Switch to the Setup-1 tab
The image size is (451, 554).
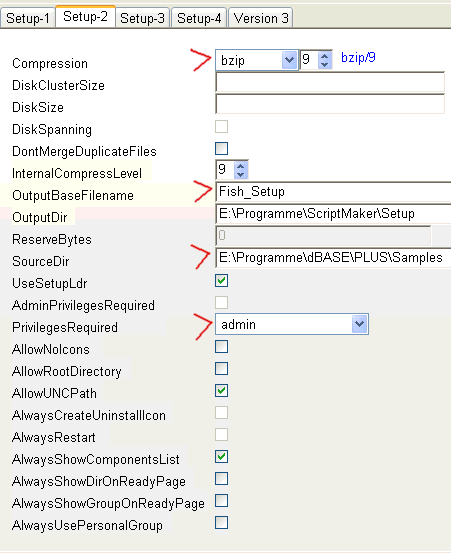click(28, 18)
